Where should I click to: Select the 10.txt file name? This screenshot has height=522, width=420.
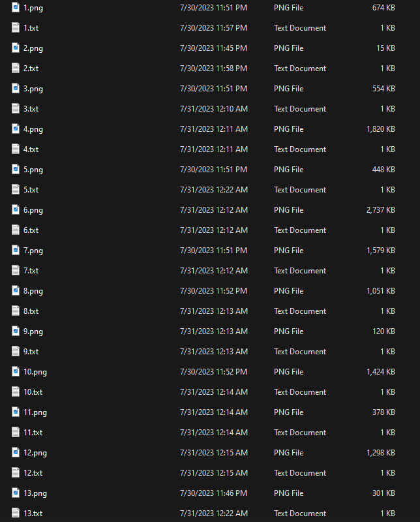33,392
